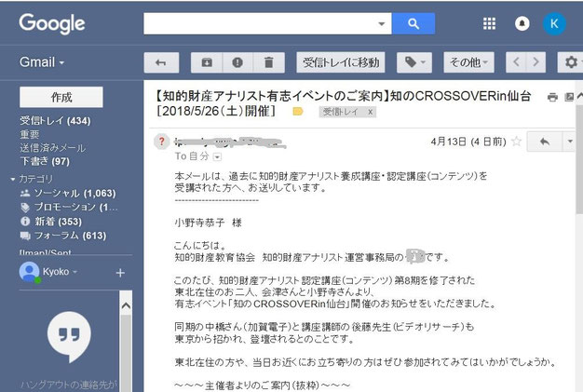This screenshot has width=583, height=392.
Task: Open the K account avatar
Action: 554,24
